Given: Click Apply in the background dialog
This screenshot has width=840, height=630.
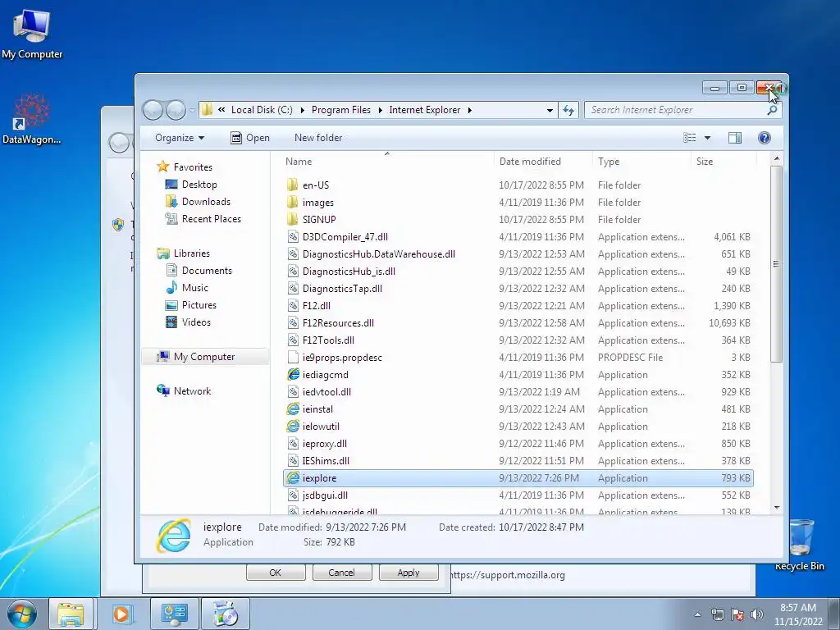Looking at the screenshot, I should [x=409, y=573].
